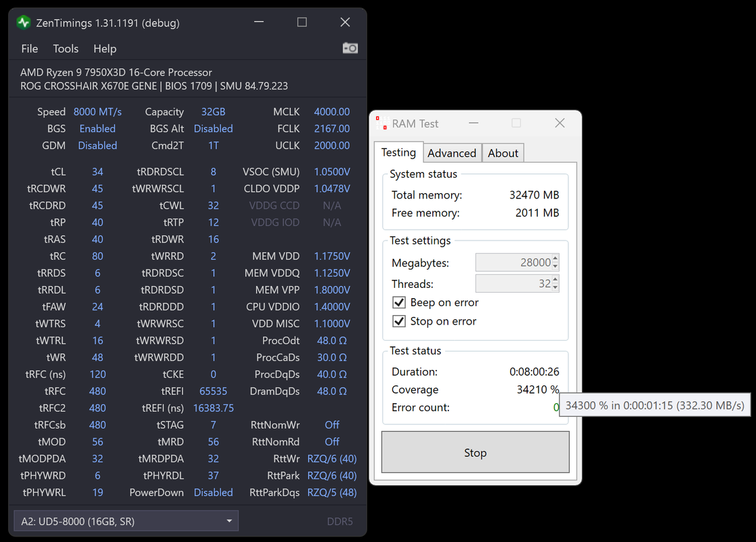Click the UCLK value 2000.00
Image resolution: width=756 pixels, height=542 pixels.
[332, 146]
